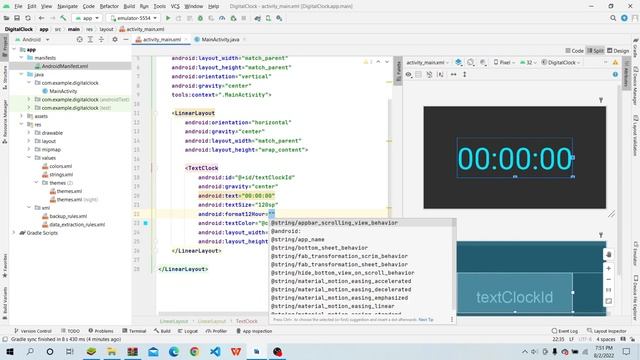Collapse the values folder

click(29, 158)
